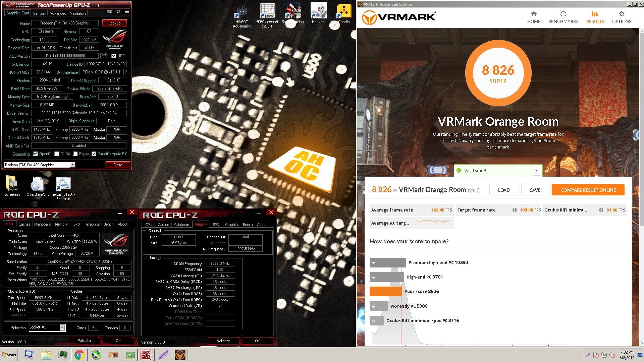Click Validate in right CPU-Z memory window
644x362 pixels.
point(223,341)
